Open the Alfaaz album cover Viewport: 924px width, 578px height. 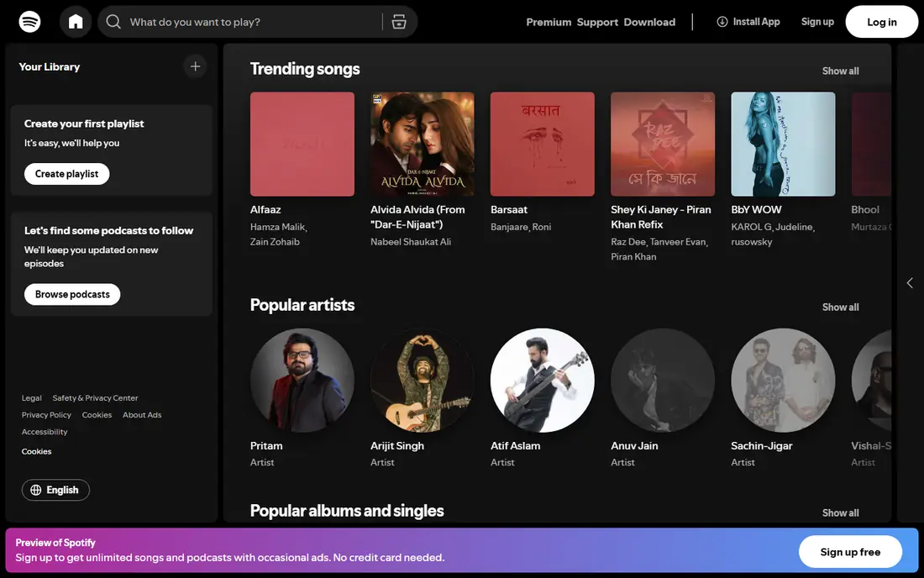click(302, 144)
